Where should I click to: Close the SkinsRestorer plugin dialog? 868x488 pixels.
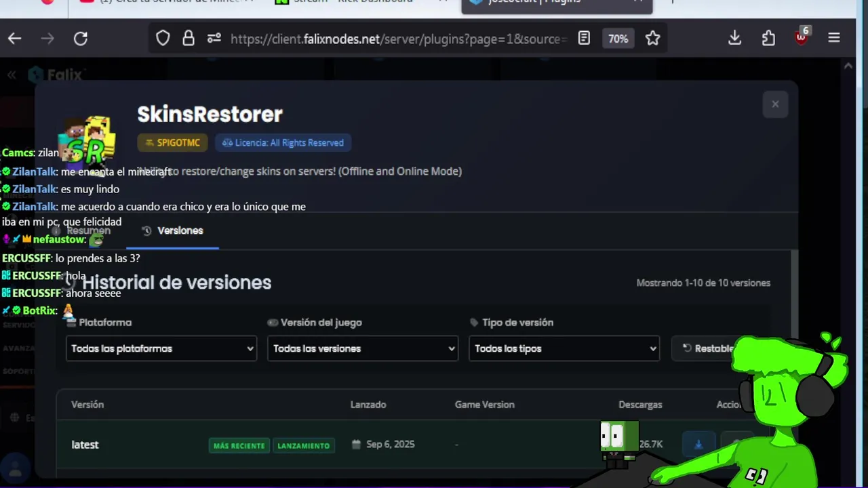pyautogui.click(x=775, y=104)
